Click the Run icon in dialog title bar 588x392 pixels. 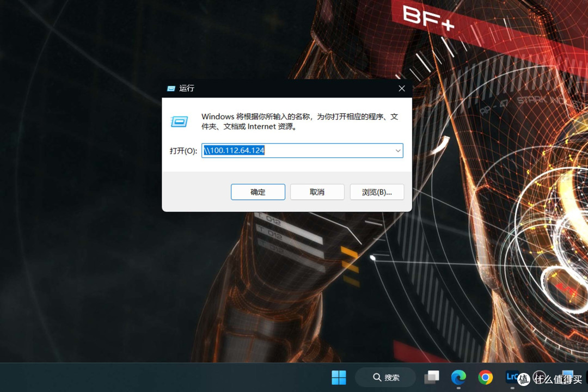tap(171, 89)
